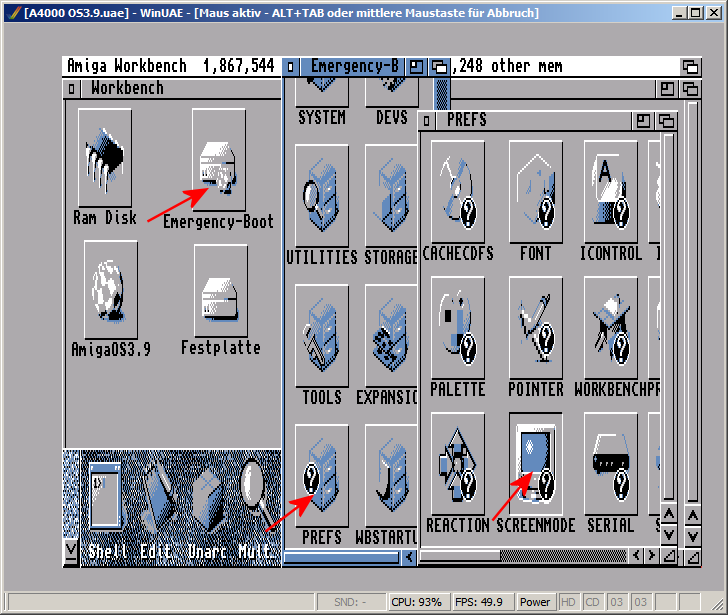This screenshot has height=615, width=728.
Task: Close the Workbench window
Action: (x=72, y=88)
